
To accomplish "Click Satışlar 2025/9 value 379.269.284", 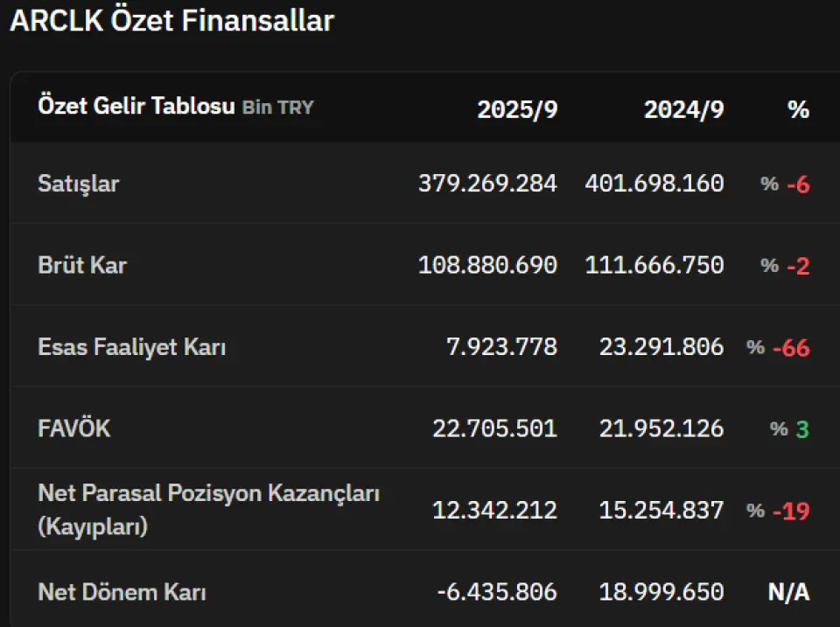I will 487,184.
